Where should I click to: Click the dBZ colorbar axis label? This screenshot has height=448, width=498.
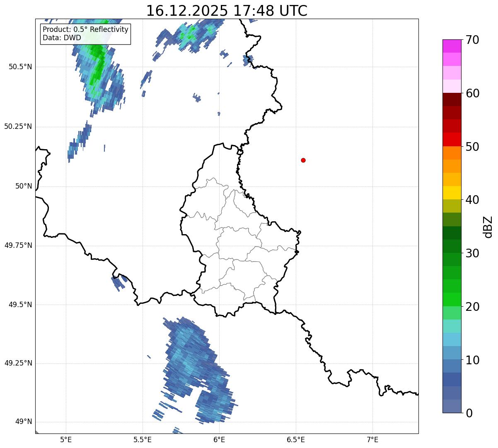pos(488,226)
